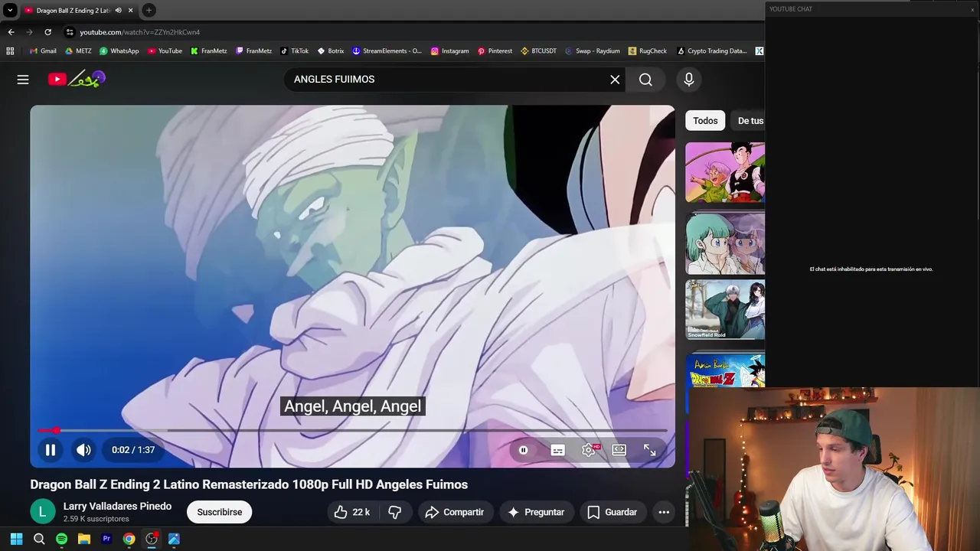The width and height of the screenshot is (980, 551).
Task: Open the Pinterest bookmark
Action: (x=495, y=51)
